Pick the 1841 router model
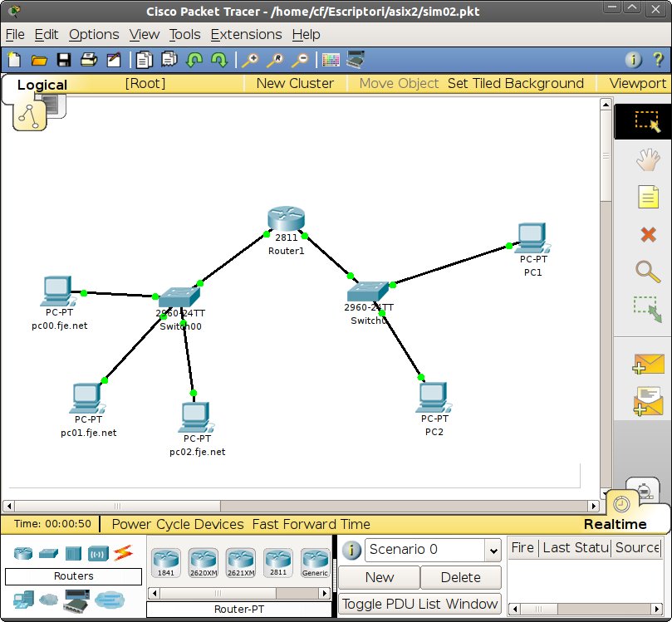 [166, 563]
